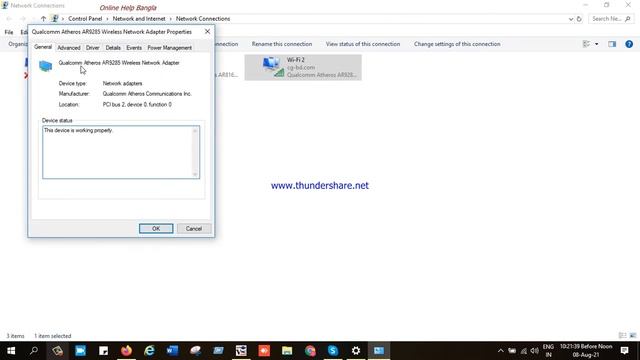This screenshot has width=640, height=360.
Task: Open Skype from the taskbar
Action: 333,351
